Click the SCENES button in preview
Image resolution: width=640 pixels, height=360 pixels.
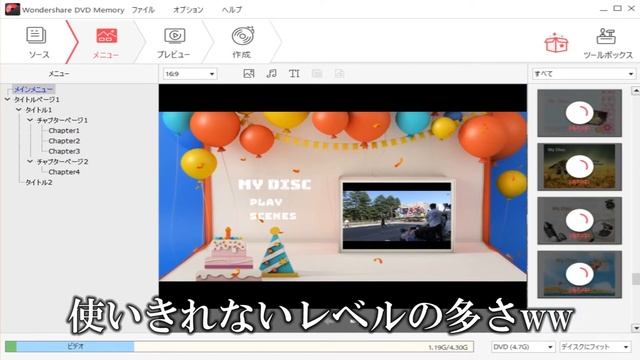coord(273,216)
